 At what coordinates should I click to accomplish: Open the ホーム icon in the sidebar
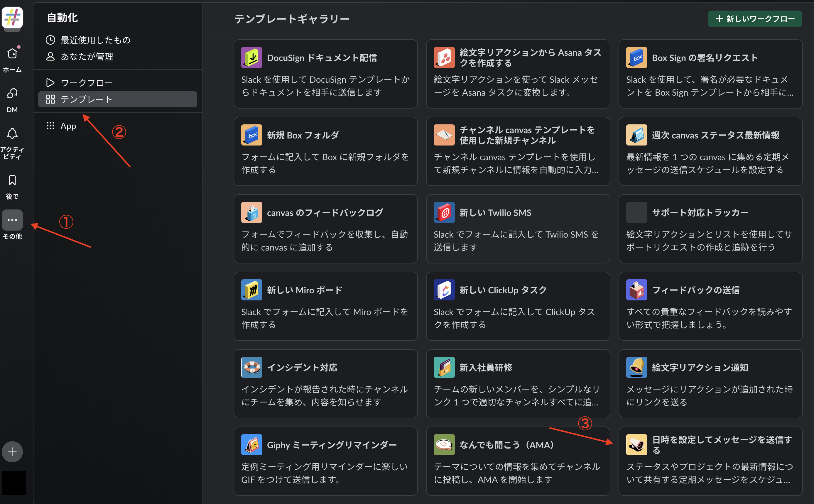[12, 53]
